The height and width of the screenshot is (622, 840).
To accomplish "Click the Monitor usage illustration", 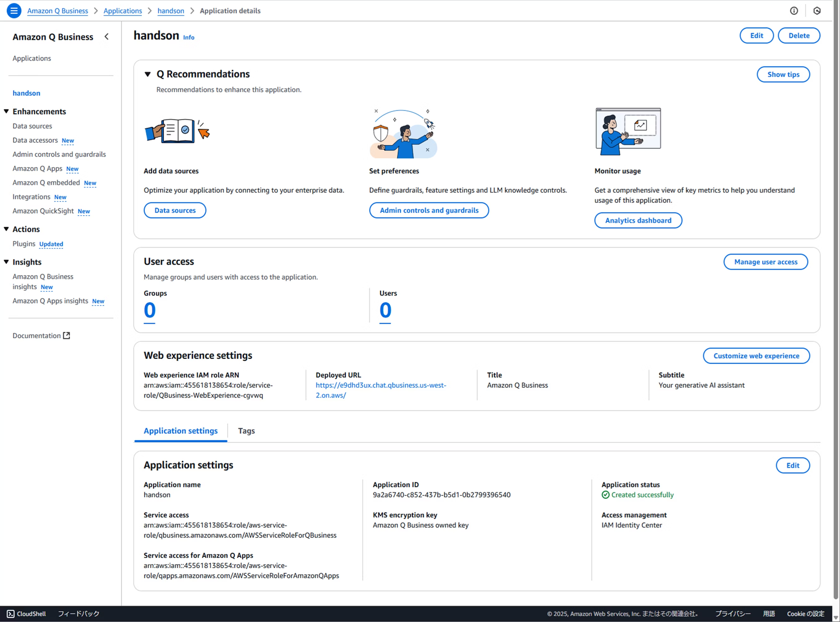I will 628,131.
